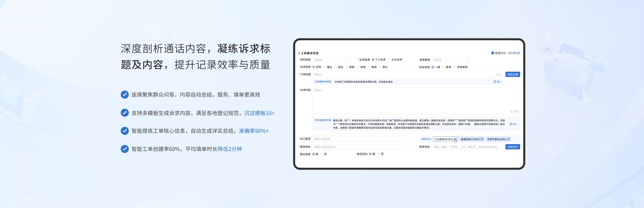Click the 为您总结的内容 summary paragraph

pos(419,124)
